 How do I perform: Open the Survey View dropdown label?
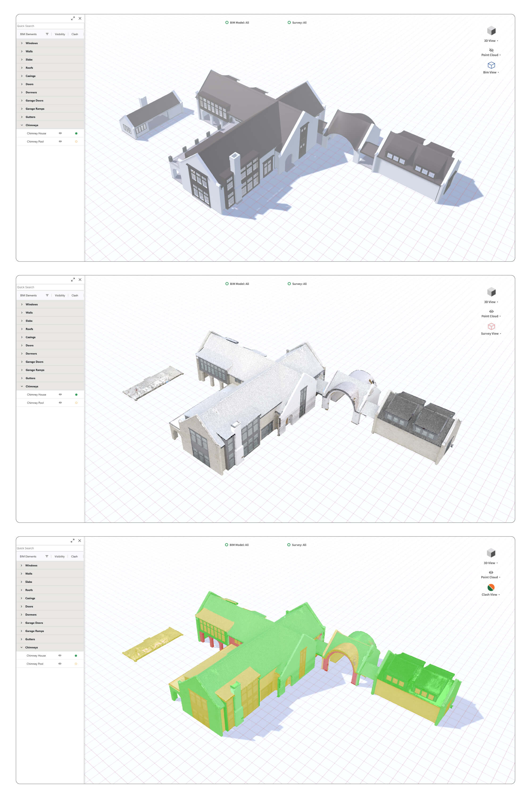click(x=491, y=334)
